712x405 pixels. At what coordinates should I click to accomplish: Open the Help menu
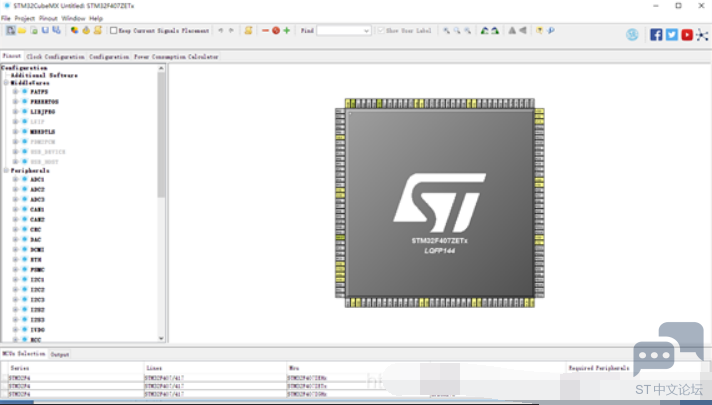coord(96,18)
